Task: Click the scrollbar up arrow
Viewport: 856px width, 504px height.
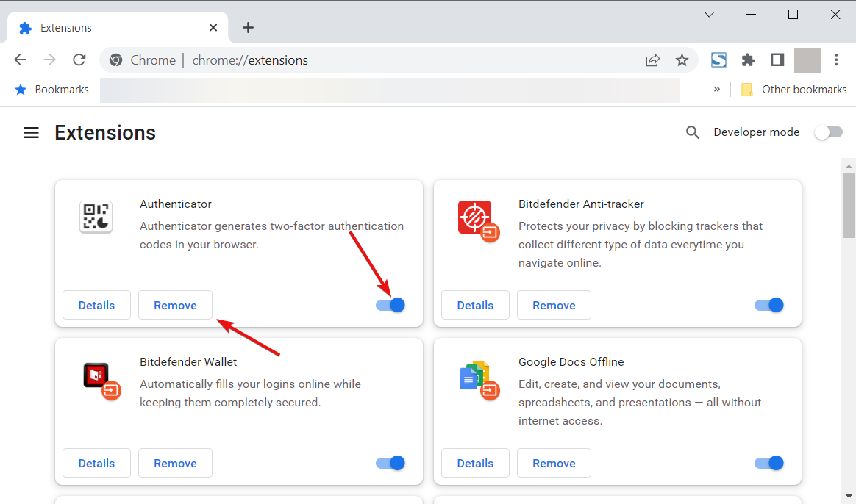Action: coord(849,166)
